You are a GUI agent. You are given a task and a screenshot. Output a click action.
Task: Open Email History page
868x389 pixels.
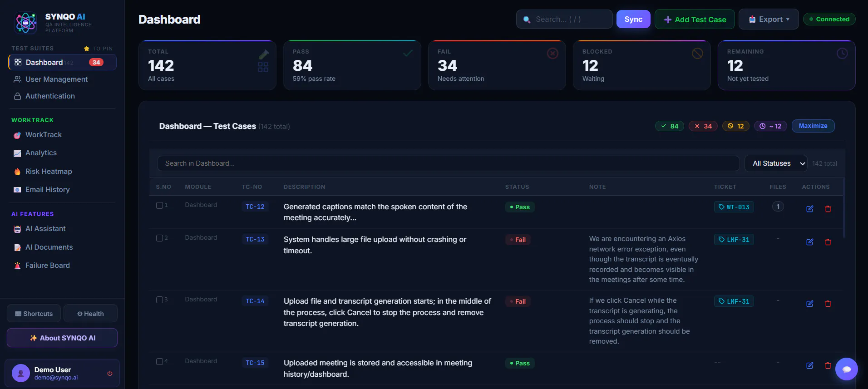tap(47, 190)
